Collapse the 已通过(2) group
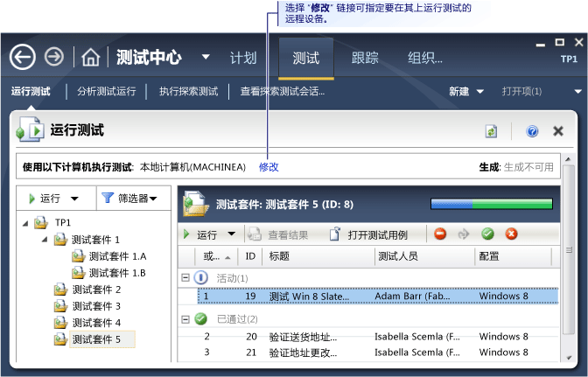 pyautogui.click(x=185, y=319)
